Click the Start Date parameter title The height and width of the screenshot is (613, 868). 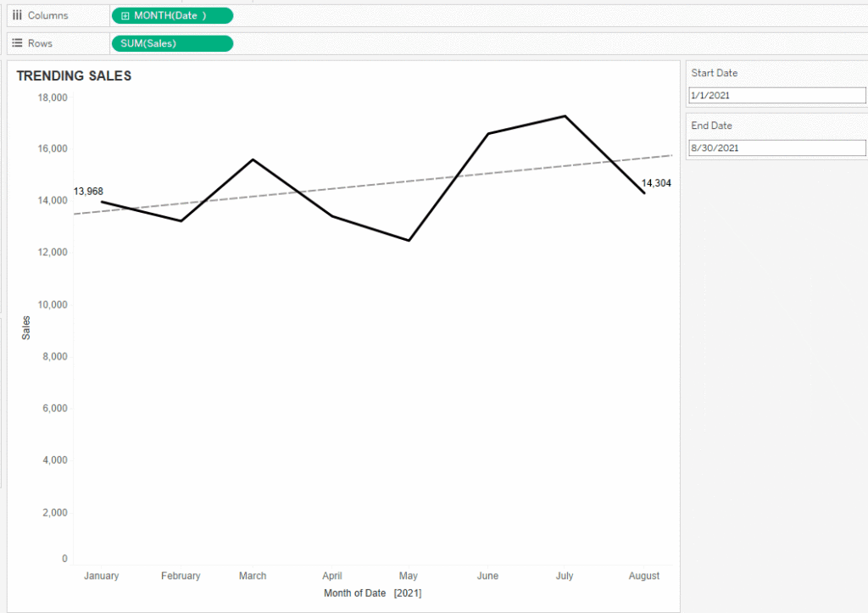point(714,73)
